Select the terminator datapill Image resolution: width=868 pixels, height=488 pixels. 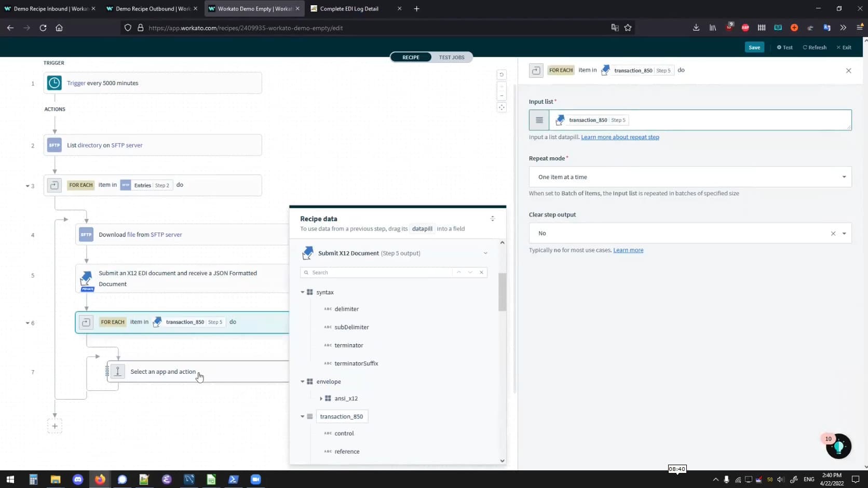348,345
